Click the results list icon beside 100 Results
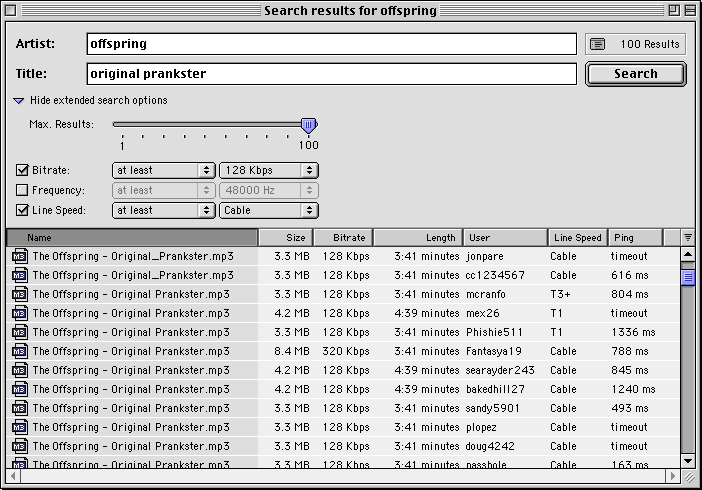The width and height of the screenshot is (702, 490). [x=598, y=44]
